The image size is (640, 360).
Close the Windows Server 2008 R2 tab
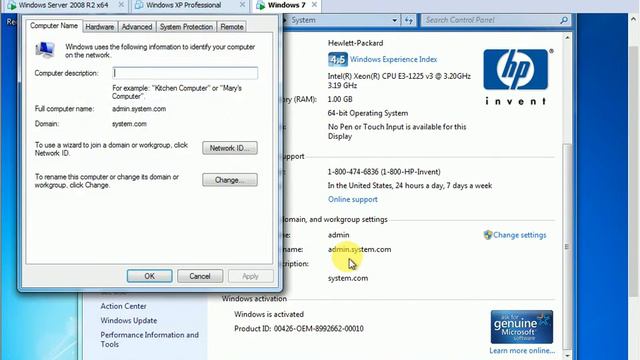click(x=121, y=5)
